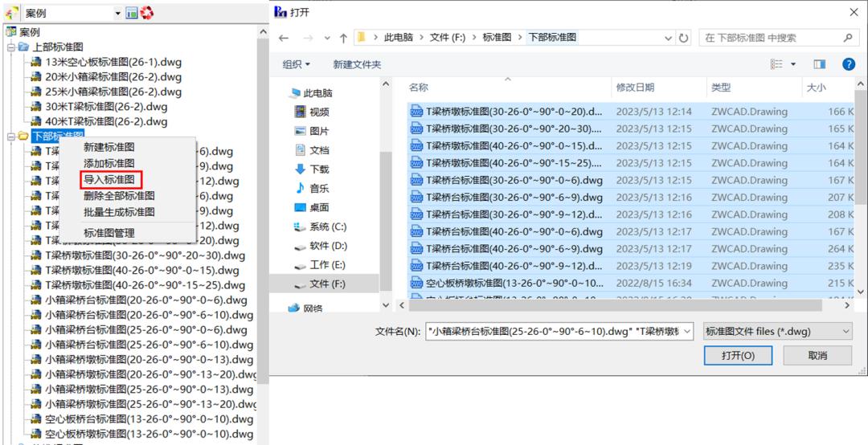The image size is (868, 445).
Task: Collapse the 下部标准图 tree node
Action: [x=10, y=136]
